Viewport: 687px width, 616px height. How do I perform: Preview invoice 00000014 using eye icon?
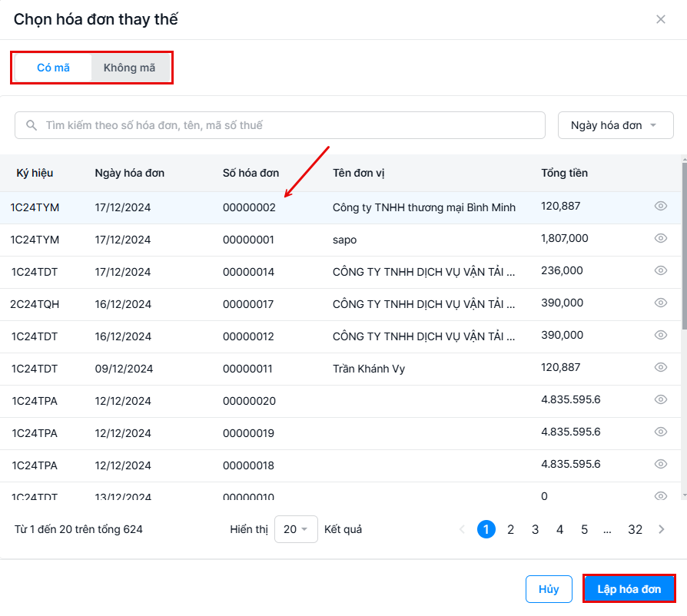tap(660, 271)
